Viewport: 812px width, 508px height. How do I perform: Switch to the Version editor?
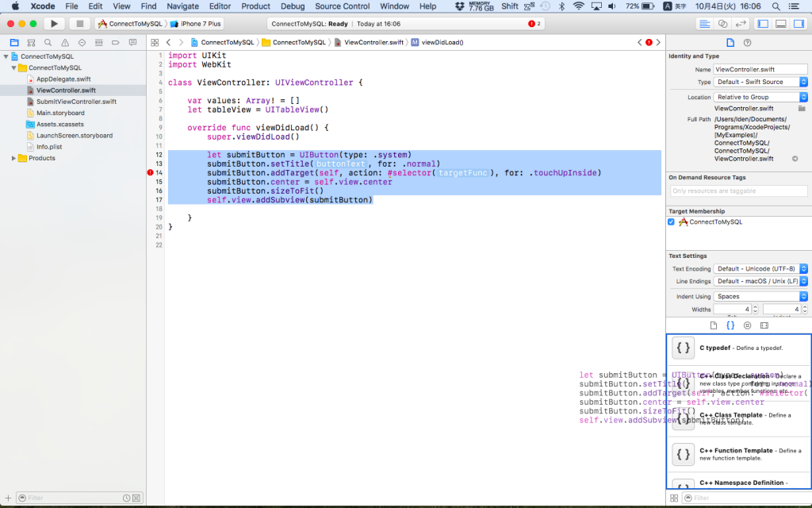(x=739, y=24)
